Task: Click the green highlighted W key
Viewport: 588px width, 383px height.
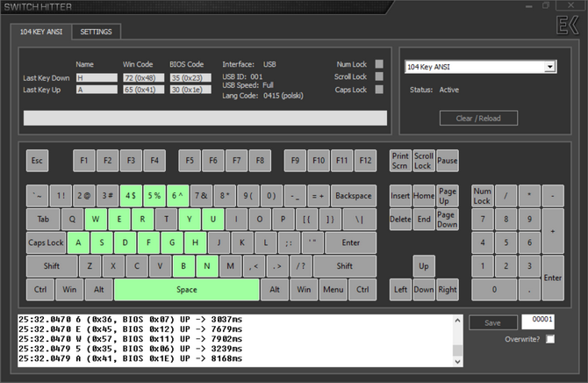Action: click(96, 220)
